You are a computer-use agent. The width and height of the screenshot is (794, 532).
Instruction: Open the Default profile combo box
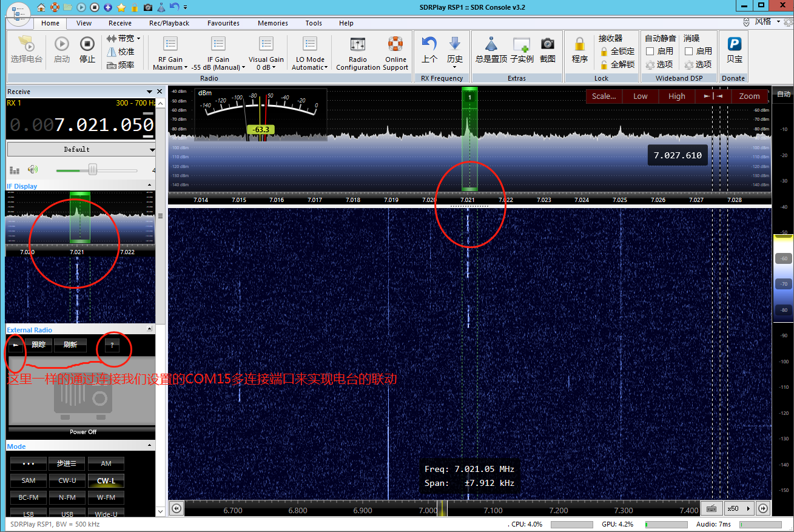81,149
